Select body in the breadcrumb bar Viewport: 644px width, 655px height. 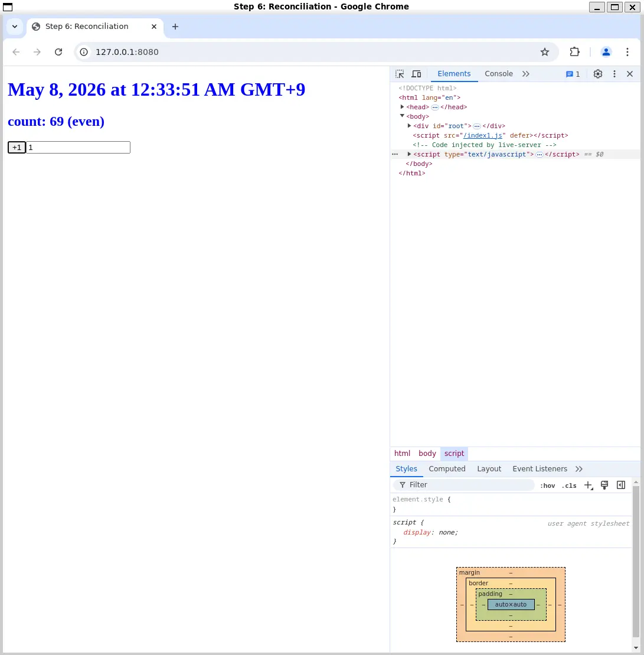point(427,454)
